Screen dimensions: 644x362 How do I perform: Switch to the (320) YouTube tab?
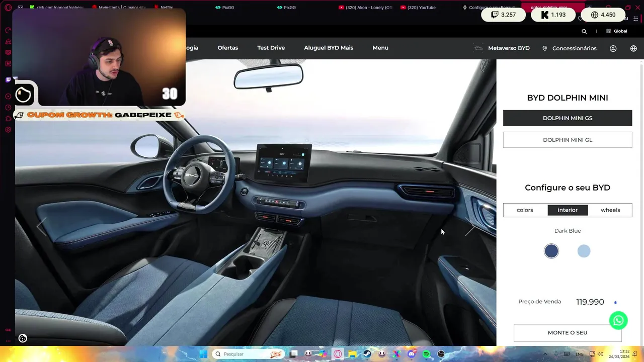418,8
